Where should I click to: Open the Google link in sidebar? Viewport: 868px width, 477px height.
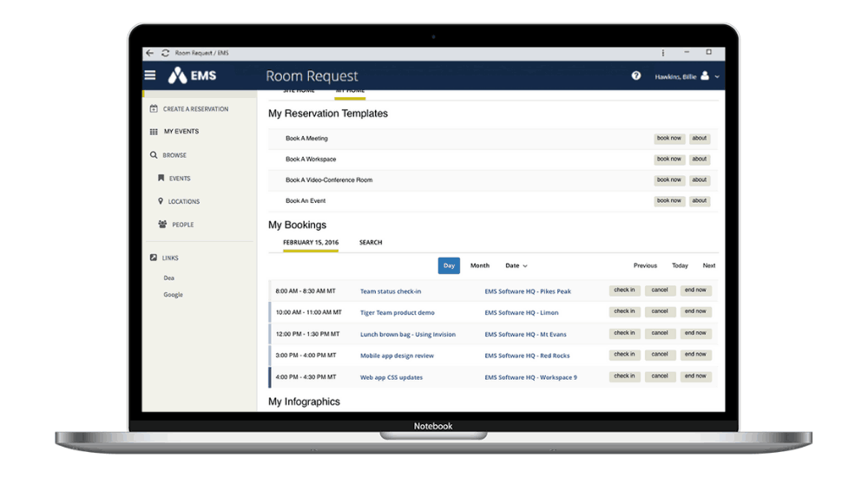[x=173, y=295]
